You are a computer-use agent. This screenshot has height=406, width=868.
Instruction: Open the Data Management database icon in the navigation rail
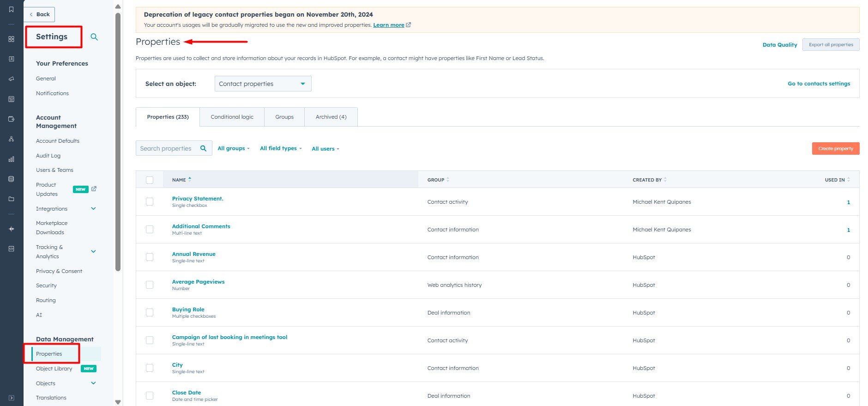click(x=12, y=179)
